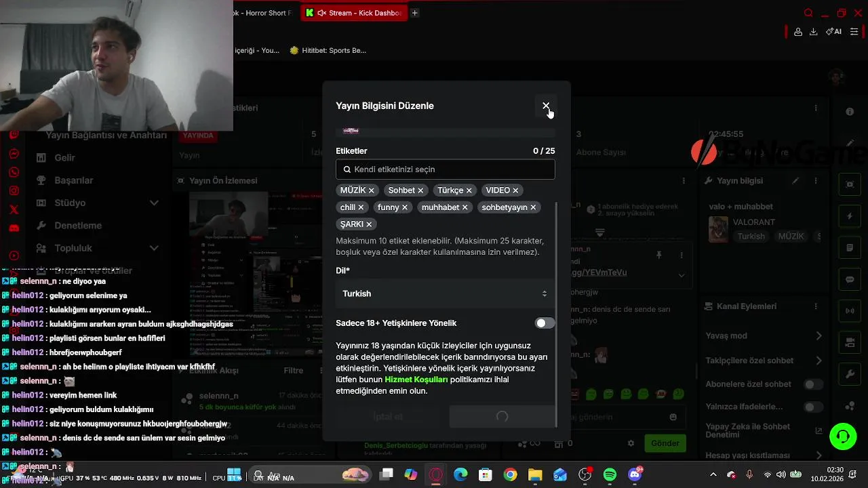Remove the MÜZİK tag

(371, 190)
